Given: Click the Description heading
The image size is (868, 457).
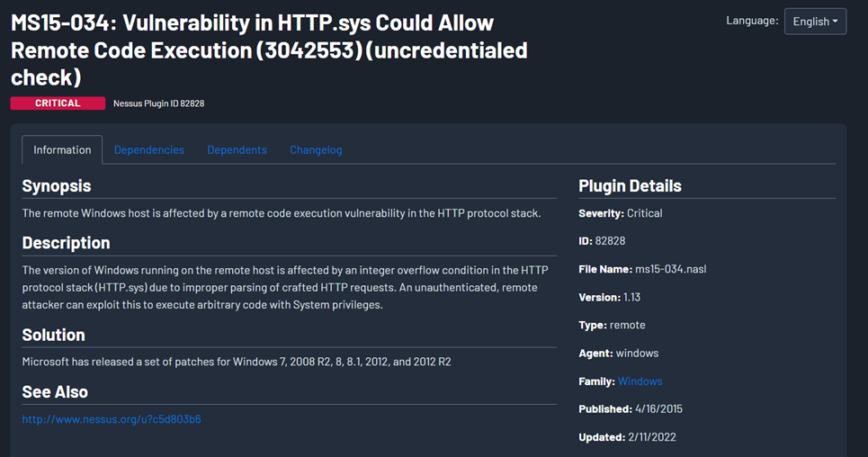Looking at the screenshot, I should point(66,243).
